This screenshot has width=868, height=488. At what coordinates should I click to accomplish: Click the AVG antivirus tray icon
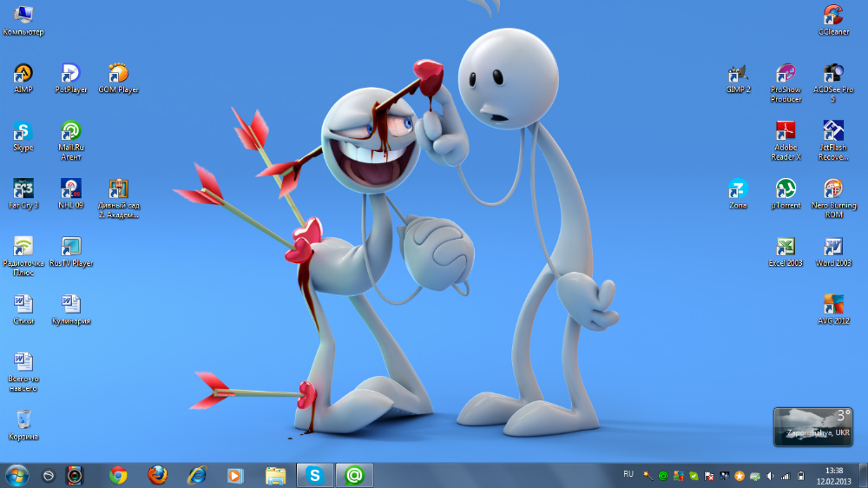pos(678,476)
